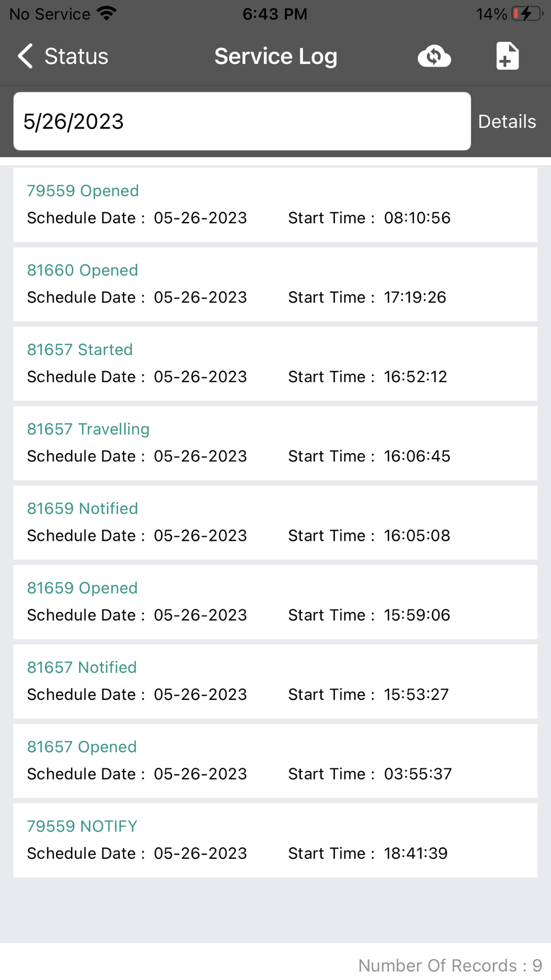The height and width of the screenshot is (980, 551).
Task: Select the 79559 NOTIFY record
Action: pos(275,839)
